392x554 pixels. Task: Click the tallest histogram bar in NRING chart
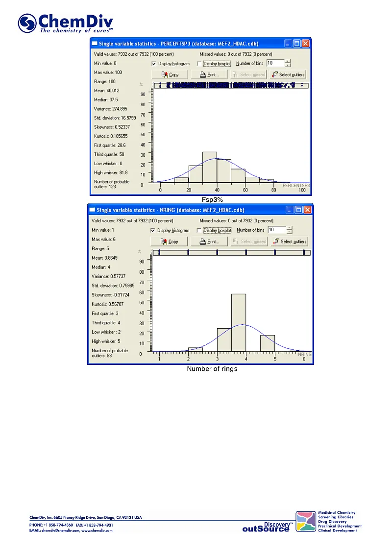click(x=239, y=322)
